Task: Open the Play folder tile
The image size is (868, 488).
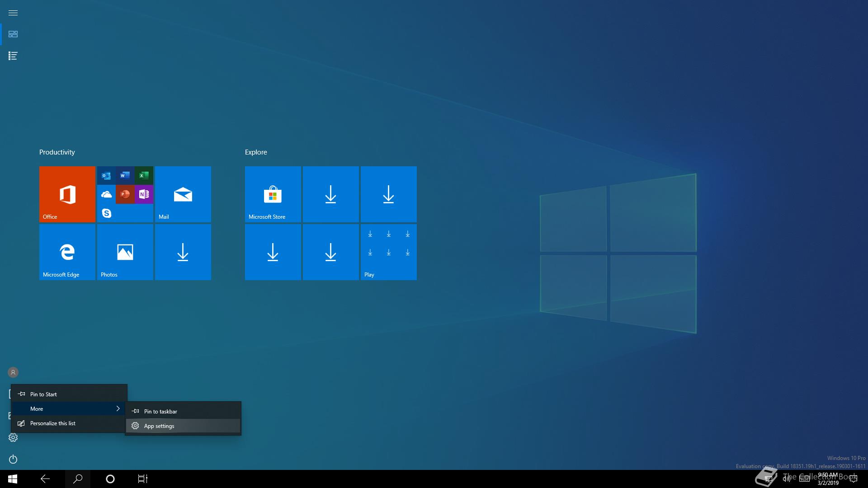Action: click(389, 252)
